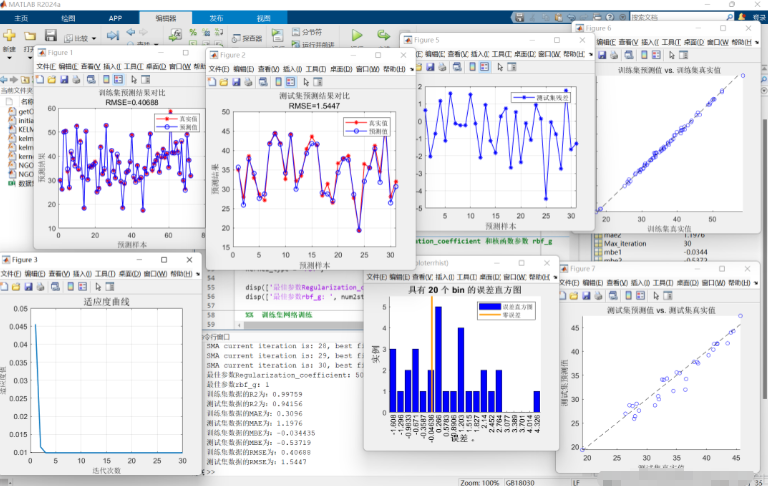Image resolution: width=768 pixels, height=486 pixels.
Task: Switch to the APP ribbon tab
Action: click(x=116, y=18)
